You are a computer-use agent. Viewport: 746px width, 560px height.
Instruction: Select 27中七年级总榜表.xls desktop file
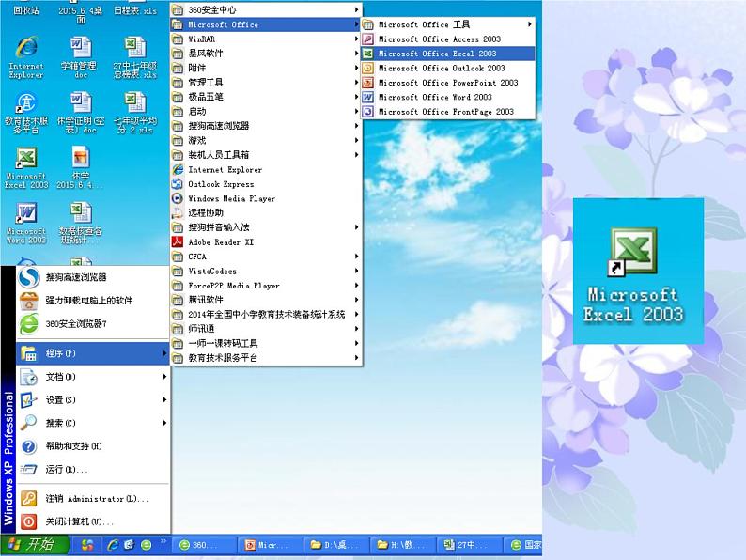[135, 57]
